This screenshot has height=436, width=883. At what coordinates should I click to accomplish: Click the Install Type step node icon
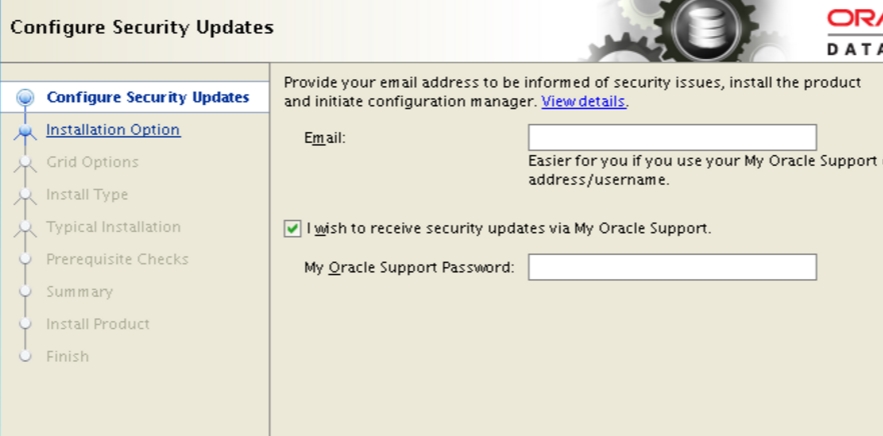(25, 195)
